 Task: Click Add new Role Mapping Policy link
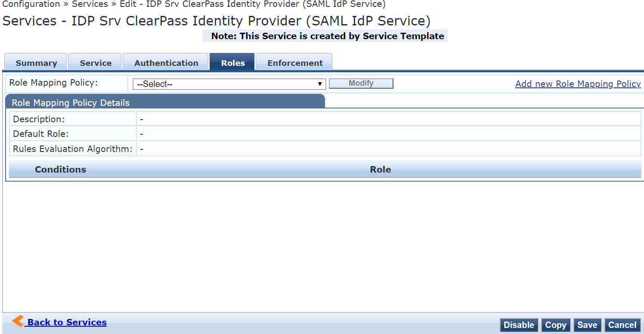[578, 84]
